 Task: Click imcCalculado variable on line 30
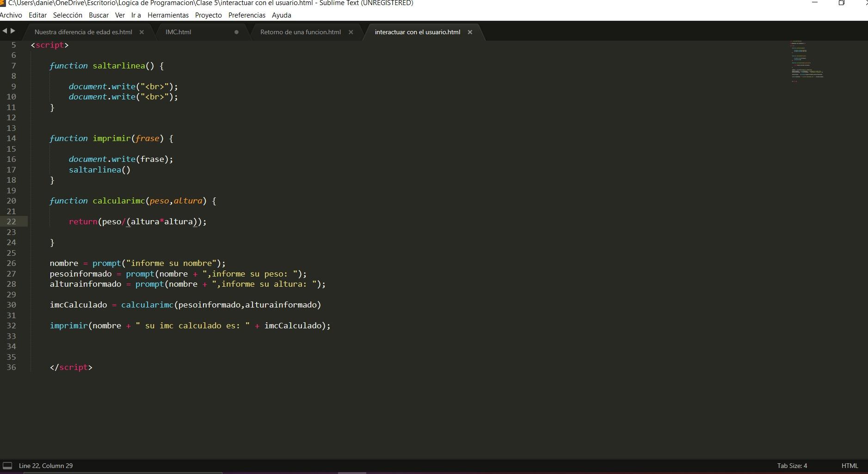[78, 305]
